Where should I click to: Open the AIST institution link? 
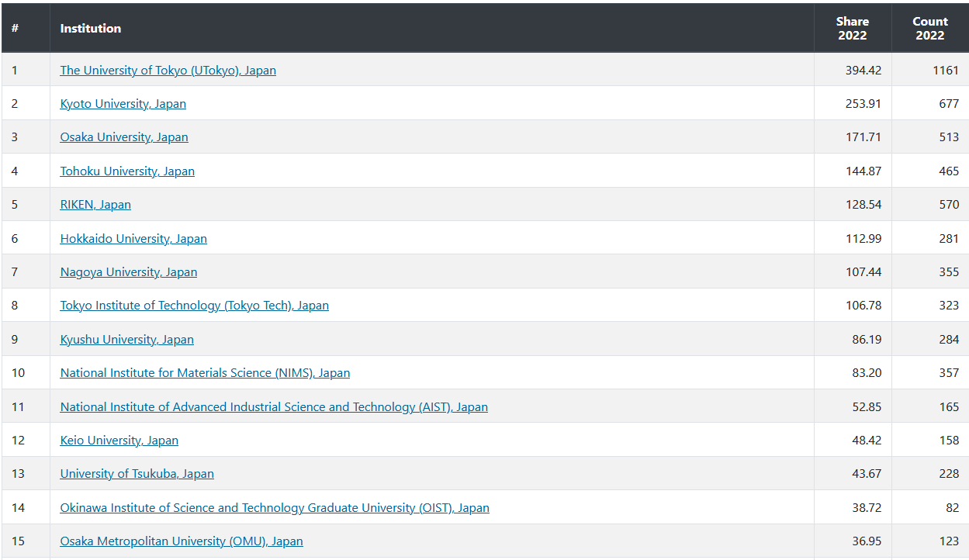(274, 407)
